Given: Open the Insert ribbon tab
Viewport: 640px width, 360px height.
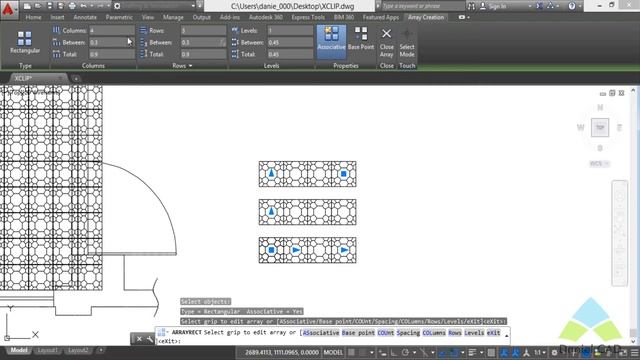Looking at the screenshot, I should (x=57, y=18).
